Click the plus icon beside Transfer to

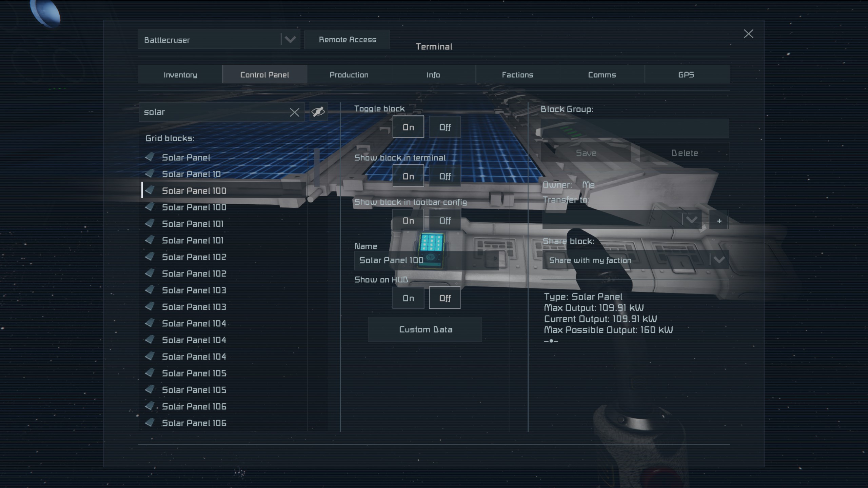(719, 221)
